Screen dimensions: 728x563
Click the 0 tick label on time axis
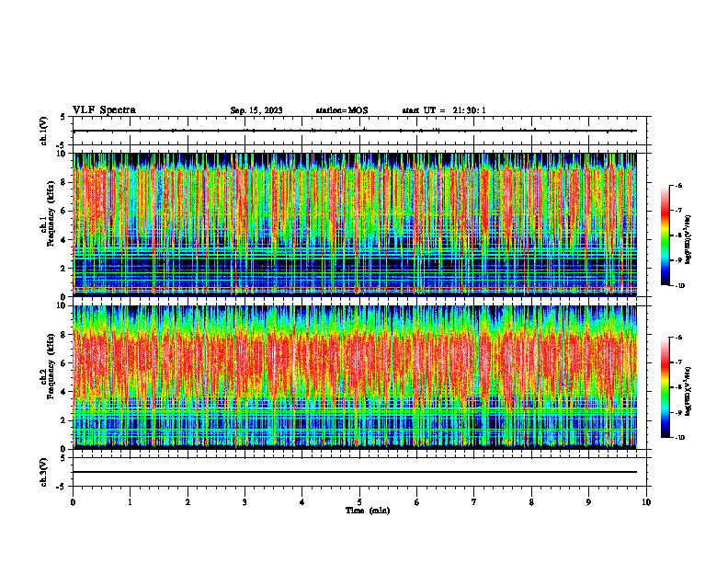point(73,502)
